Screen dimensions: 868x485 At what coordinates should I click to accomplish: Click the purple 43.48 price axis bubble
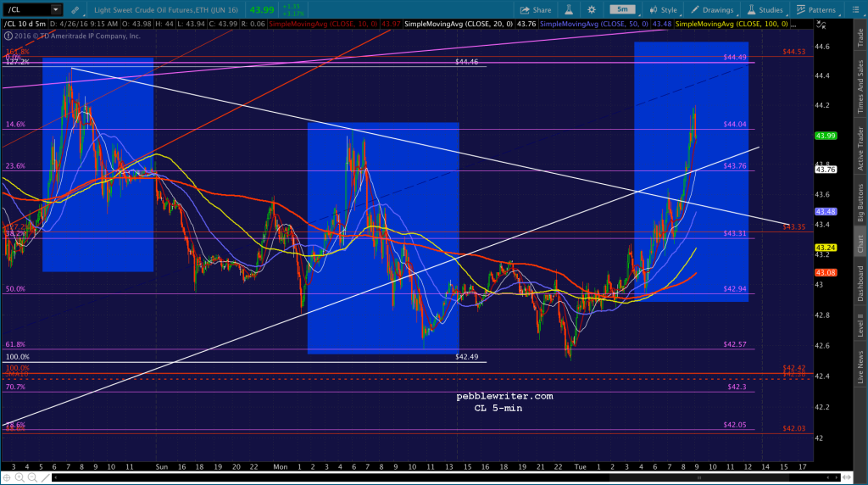[x=826, y=211]
